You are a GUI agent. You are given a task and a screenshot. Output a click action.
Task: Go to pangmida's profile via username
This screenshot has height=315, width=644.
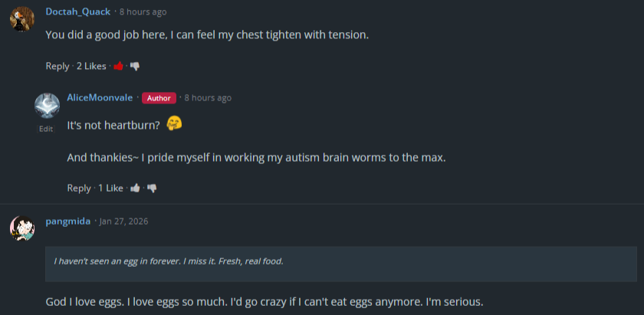point(68,221)
